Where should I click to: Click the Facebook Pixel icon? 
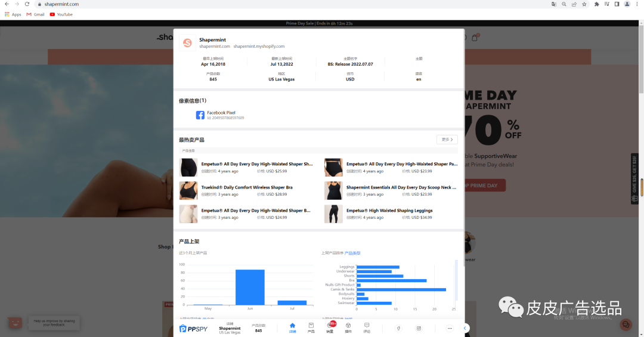pos(200,115)
